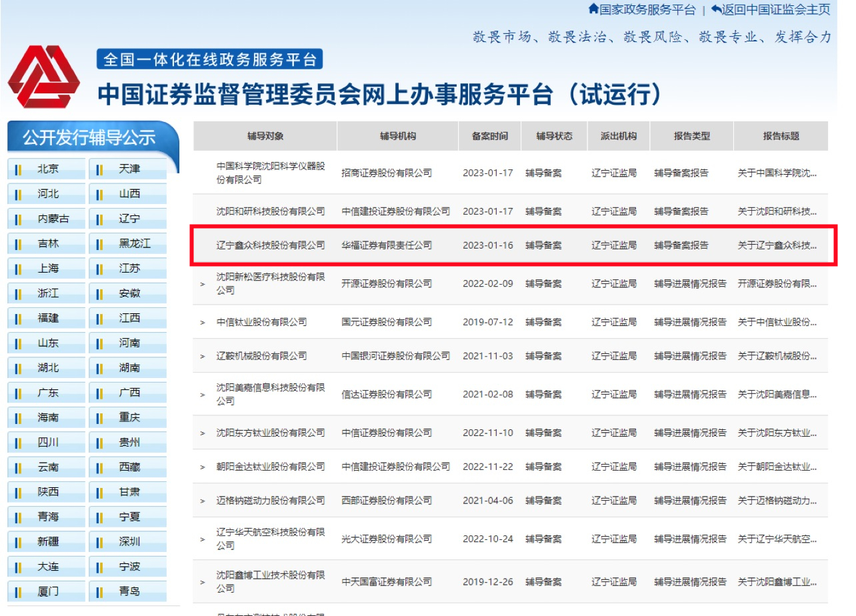Viewport: 856px width, 616px height.
Task: Pick 青海 from the region list
Action: click(47, 517)
